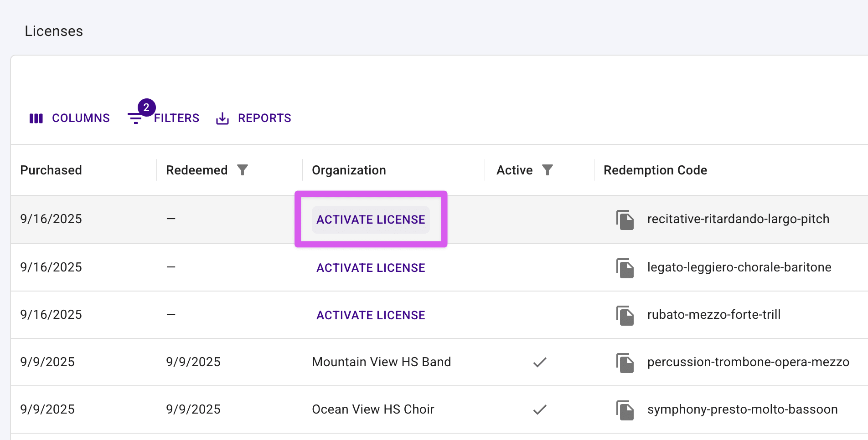Activate license for recitative-ritardando-largo-pitch
The width and height of the screenshot is (868, 440).
click(x=371, y=220)
